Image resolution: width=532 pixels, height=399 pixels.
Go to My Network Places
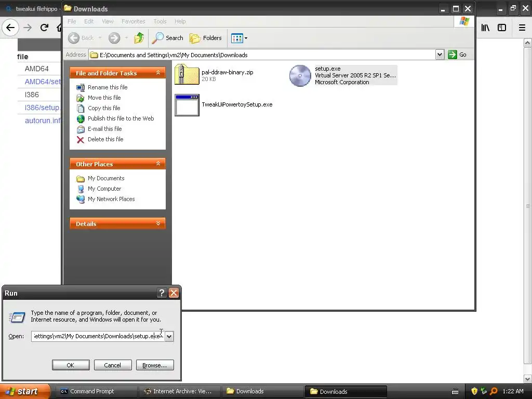(x=111, y=199)
